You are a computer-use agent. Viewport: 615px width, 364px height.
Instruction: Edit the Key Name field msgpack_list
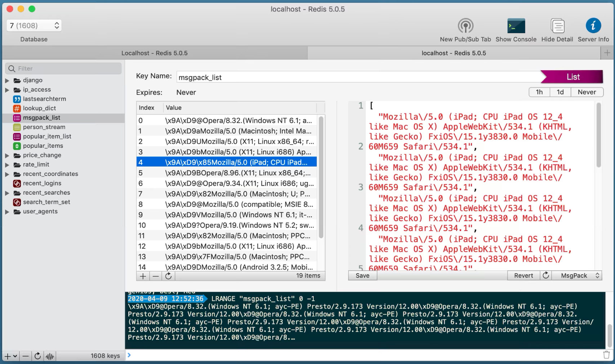point(359,77)
